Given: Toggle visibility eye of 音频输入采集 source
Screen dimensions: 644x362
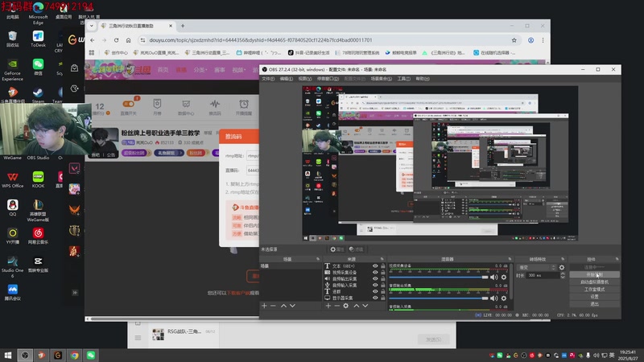Looking at the screenshot, I should (x=375, y=285).
